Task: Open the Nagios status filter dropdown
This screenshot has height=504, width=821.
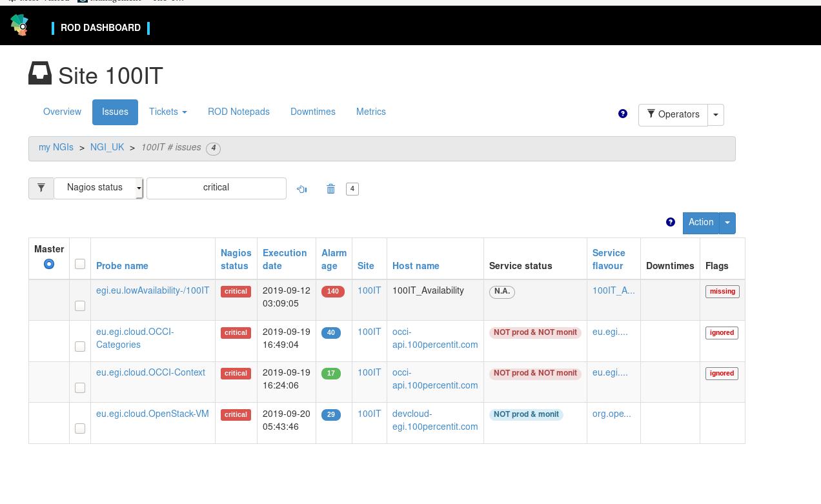Action: pos(98,188)
